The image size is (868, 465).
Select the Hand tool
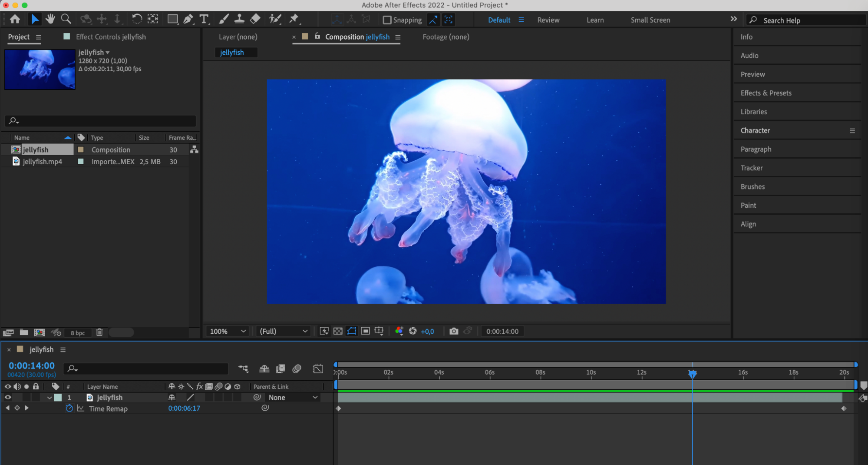point(50,19)
